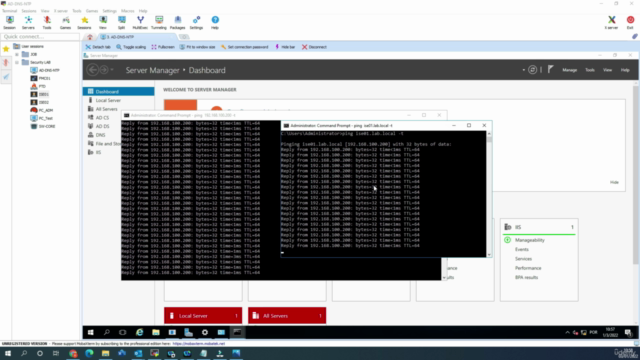Open the tools side tab icon
The image size is (640, 360).
[6, 62]
